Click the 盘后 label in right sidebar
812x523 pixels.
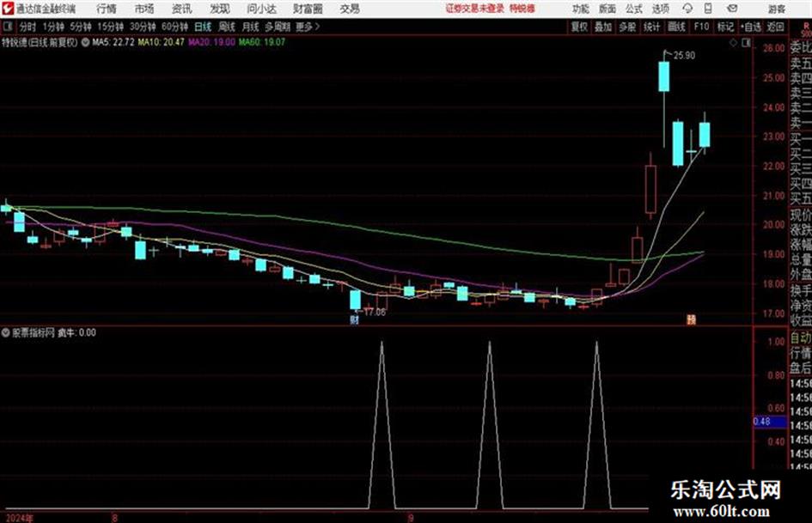(x=801, y=368)
